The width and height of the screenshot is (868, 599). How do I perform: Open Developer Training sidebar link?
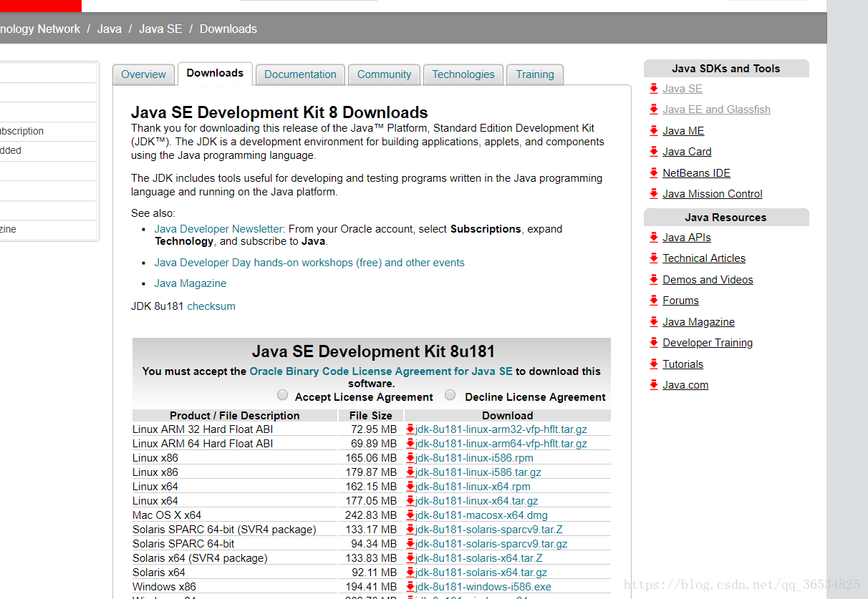point(708,343)
